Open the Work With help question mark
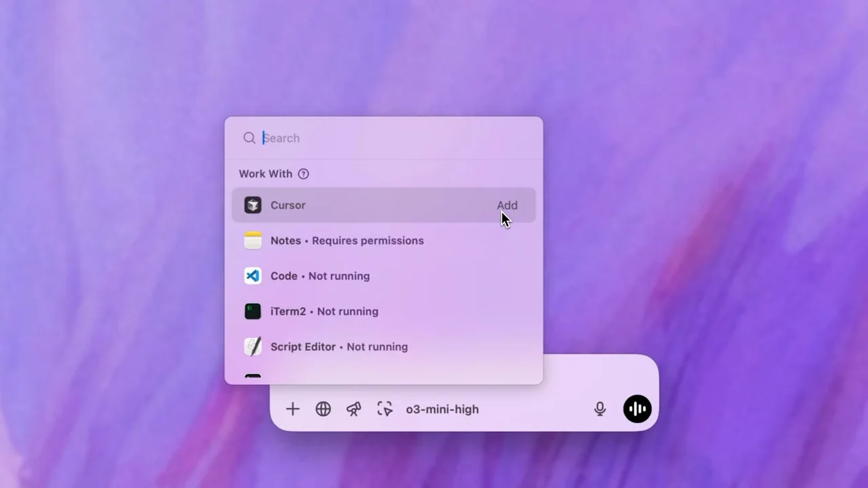868x488 pixels. click(303, 174)
